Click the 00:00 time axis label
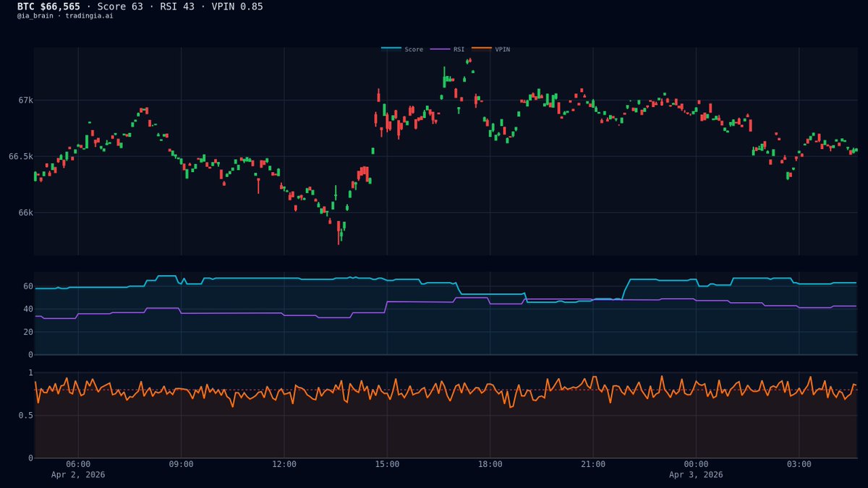The width and height of the screenshot is (868, 488). tap(696, 464)
